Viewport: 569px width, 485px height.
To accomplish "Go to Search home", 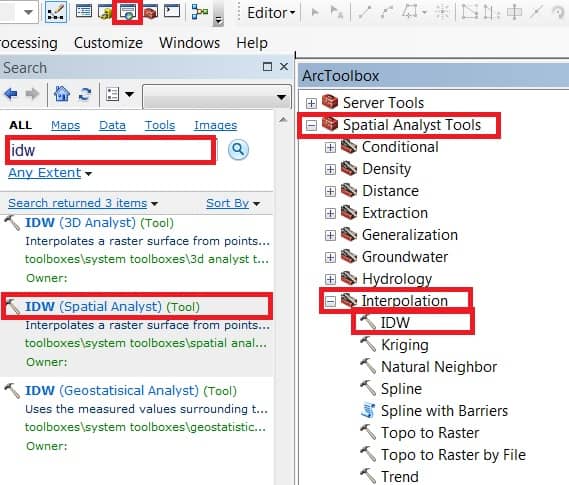I will point(62,94).
